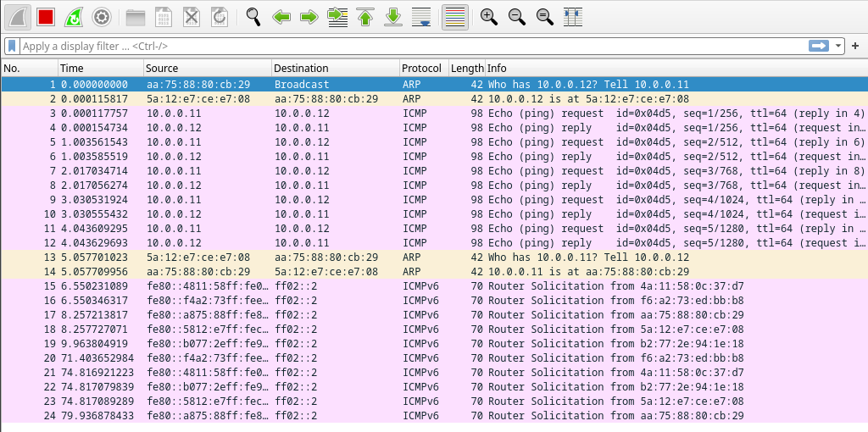Viewport: 868px width, 432px height.
Task: Sort by the No. column header
Action: (x=30, y=68)
